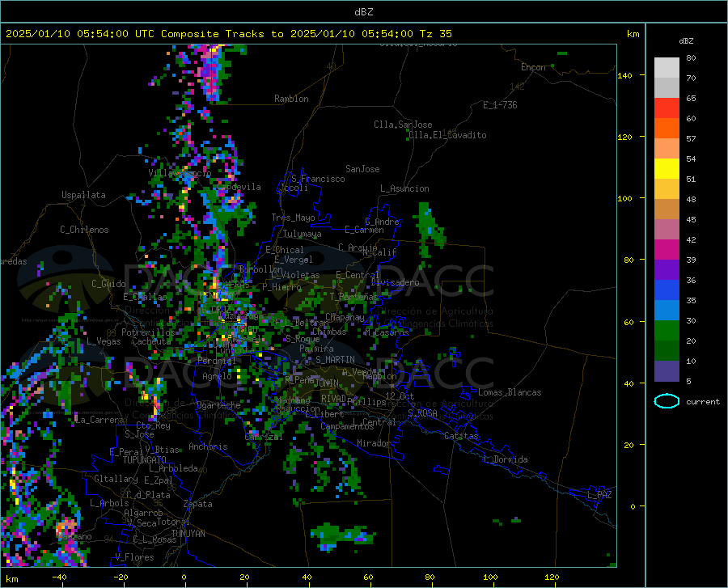Image resolution: width=728 pixels, height=588 pixels.
Task: Click the 'Uspallata' map label
Action: [83, 195]
